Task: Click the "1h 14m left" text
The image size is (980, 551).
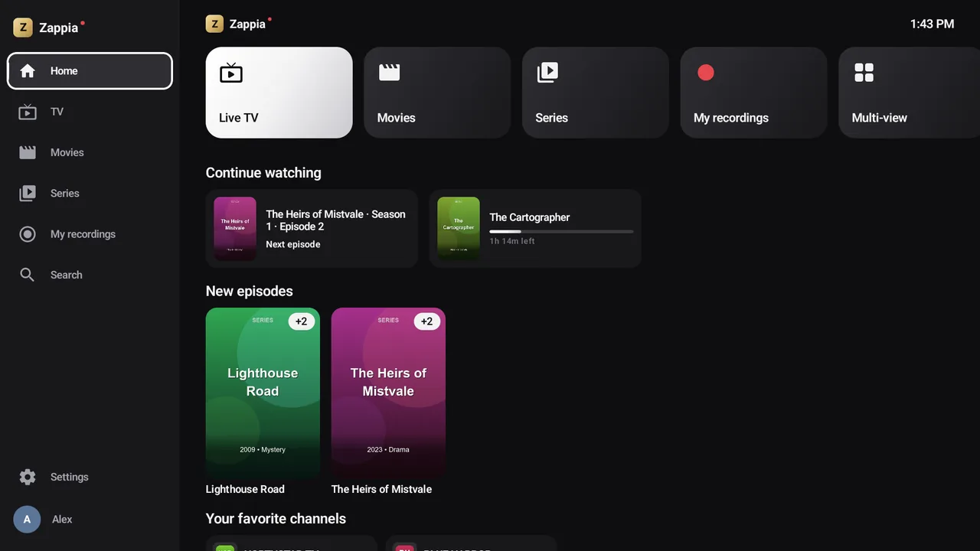Action: [x=512, y=241]
